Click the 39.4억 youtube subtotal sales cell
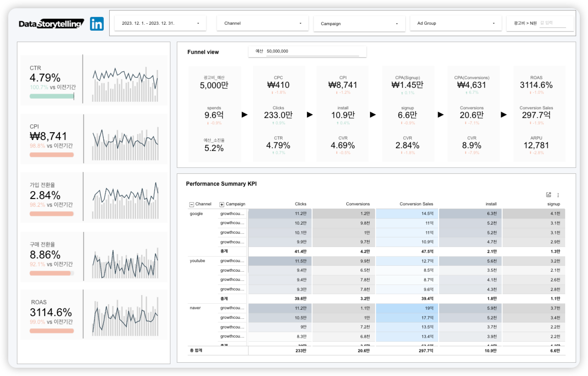Screen dimensions: 588x376 (407, 298)
